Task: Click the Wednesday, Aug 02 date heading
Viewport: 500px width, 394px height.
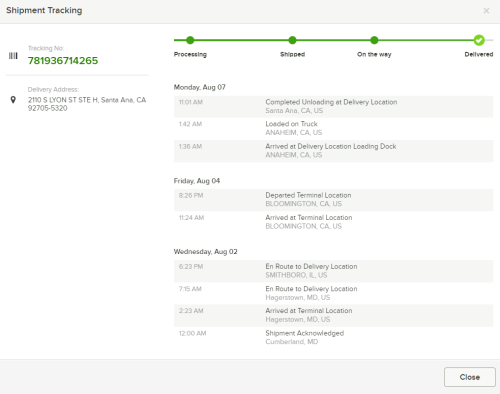Action: pos(206,252)
